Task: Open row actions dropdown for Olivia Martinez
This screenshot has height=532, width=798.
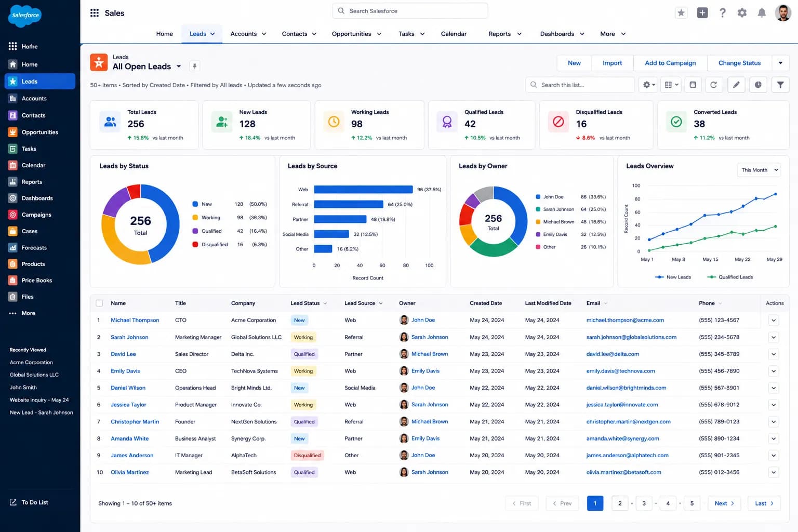Action: pos(774,473)
